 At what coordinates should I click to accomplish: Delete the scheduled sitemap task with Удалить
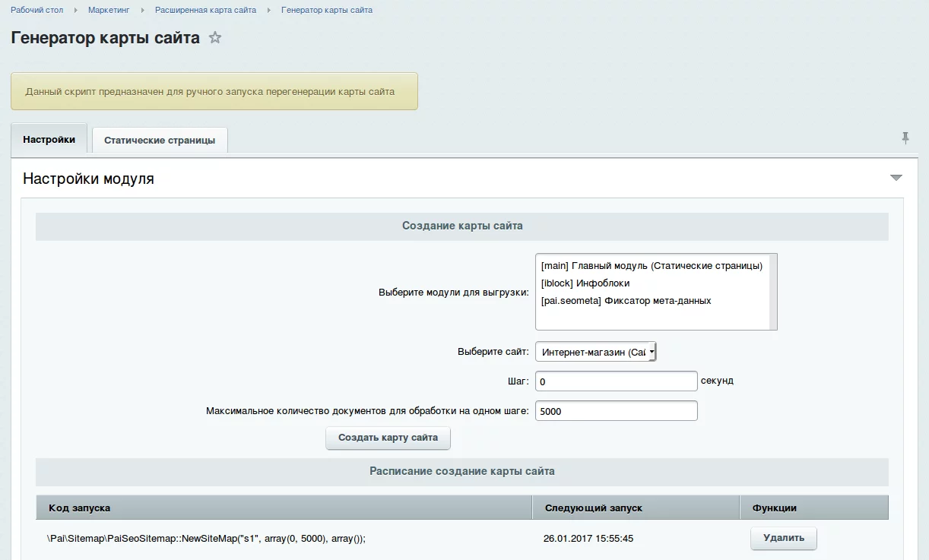[x=783, y=538]
